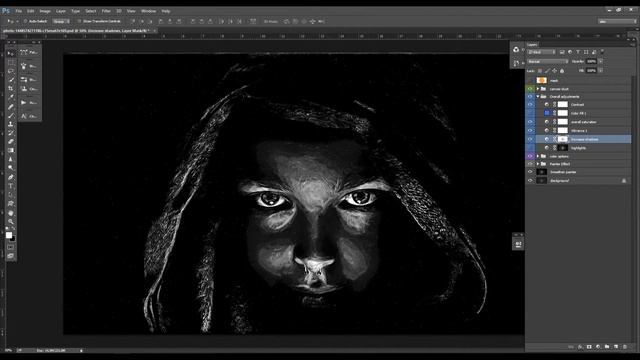Create new group folder icon
Screen dimensions: 640x360
(607, 347)
